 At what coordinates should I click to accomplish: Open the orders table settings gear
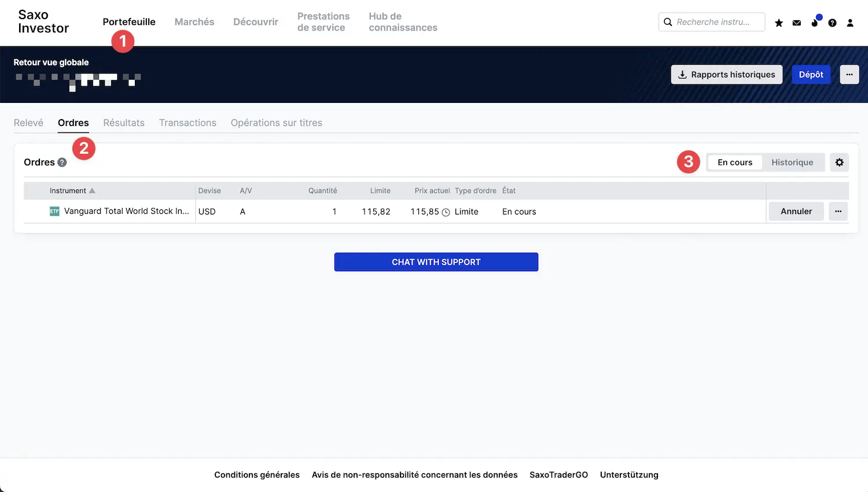839,162
